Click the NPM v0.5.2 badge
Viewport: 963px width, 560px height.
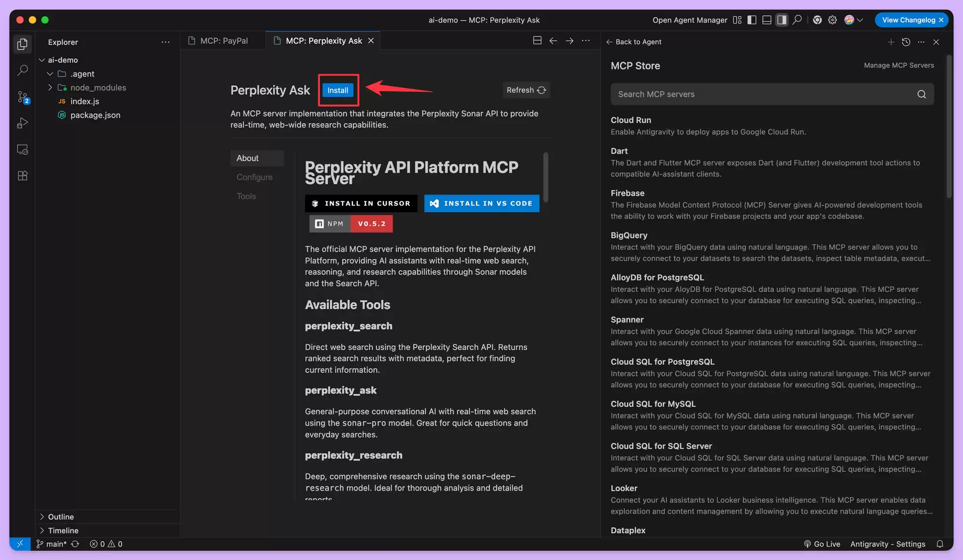point(351,223)
